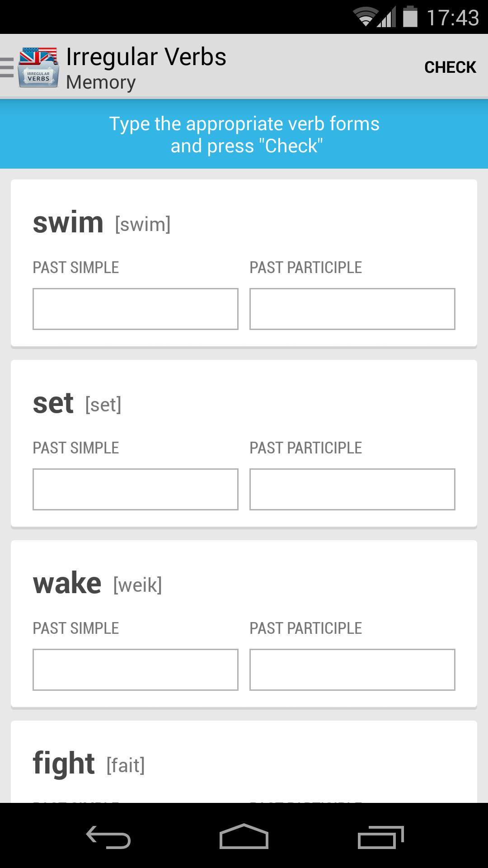Focus the swim Past Simple field
488x868 pixels.
(x=136, y=309)
